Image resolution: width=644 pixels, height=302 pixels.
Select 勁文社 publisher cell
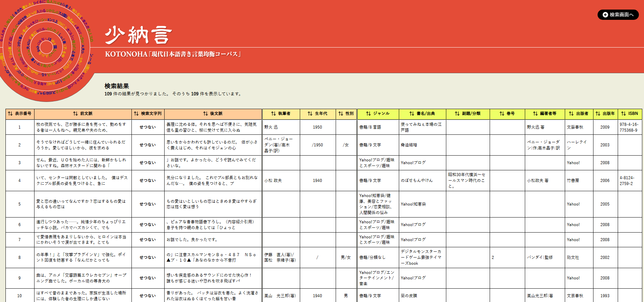579,258
